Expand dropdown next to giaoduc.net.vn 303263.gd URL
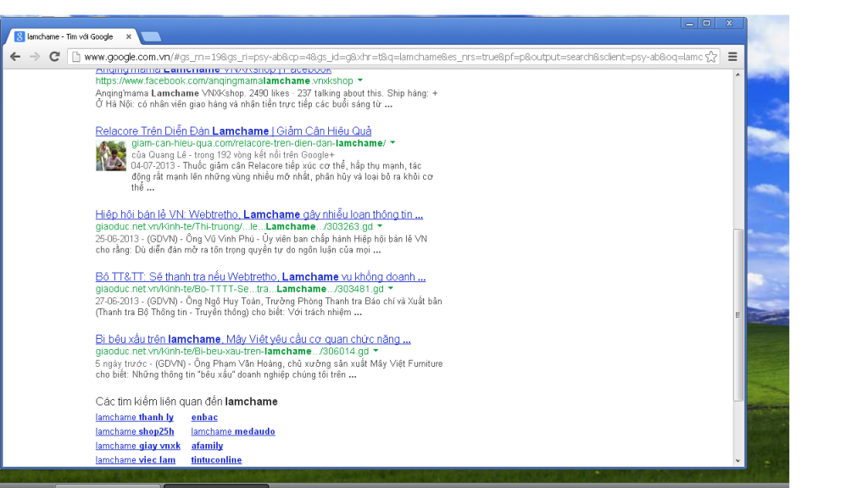This screenshot has height=488, width=868. pyautogui.click(x=380, y=226)
